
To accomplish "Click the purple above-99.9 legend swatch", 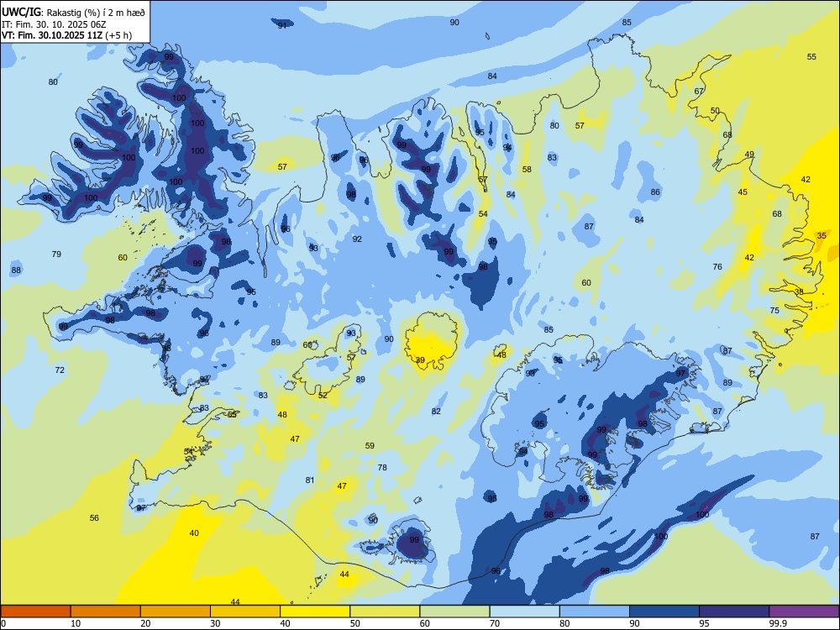I will tap(804, 612).
